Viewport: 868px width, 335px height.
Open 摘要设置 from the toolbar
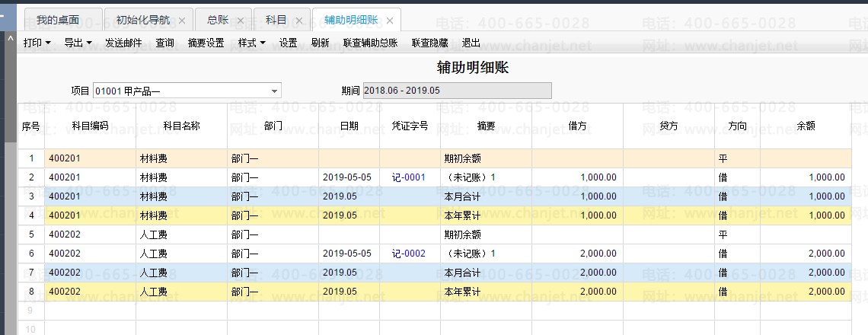point(206,43)
